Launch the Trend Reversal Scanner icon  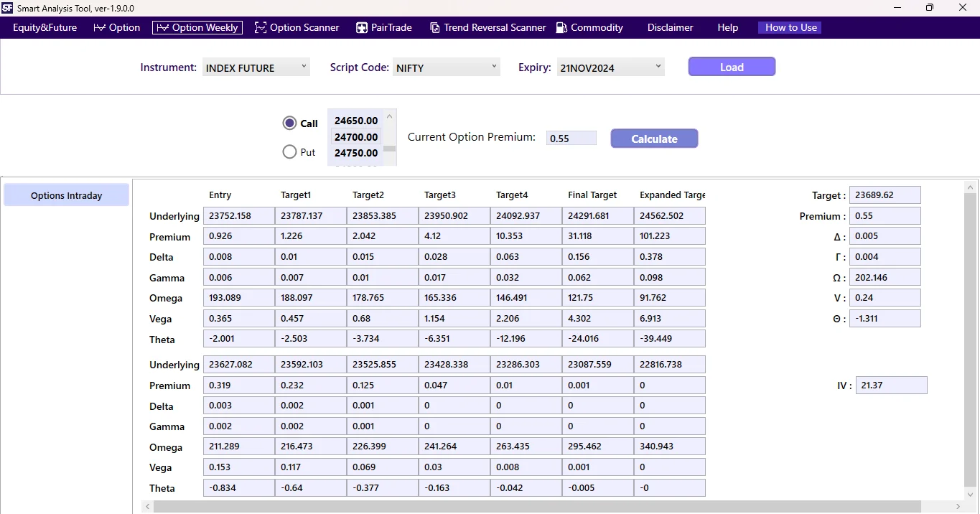(x=435, y=27)
